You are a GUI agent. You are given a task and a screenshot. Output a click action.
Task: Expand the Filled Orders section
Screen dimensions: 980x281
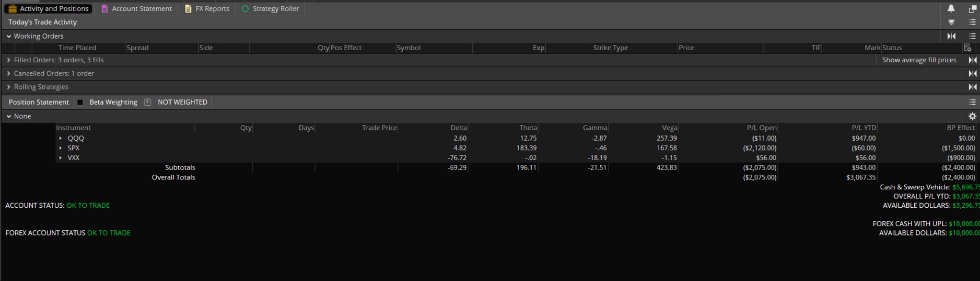pos(9,60)
